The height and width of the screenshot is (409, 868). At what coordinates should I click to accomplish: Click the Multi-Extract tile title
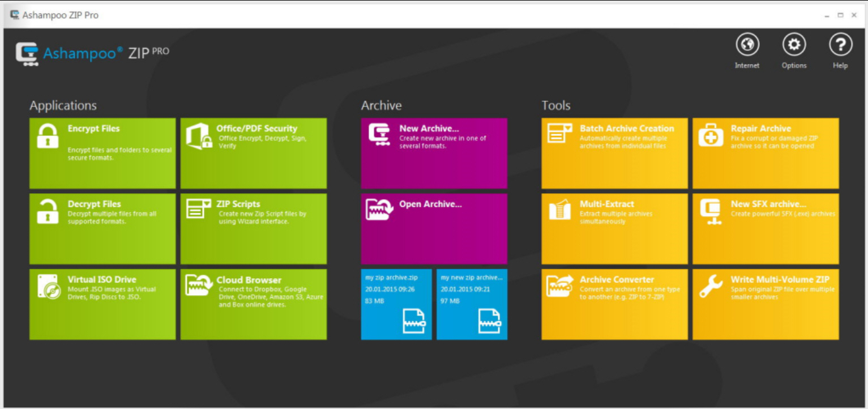pyautogui.click(x=607, y=204)
